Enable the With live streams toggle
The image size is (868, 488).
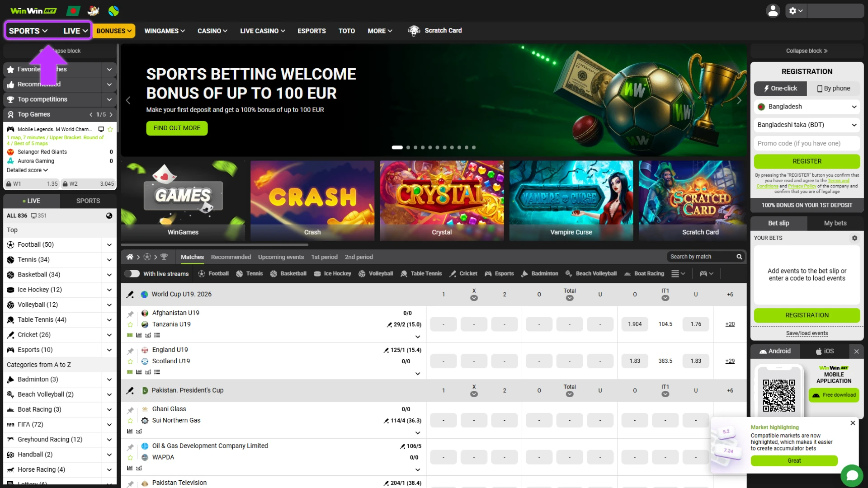pyautogui.click(x=132, y=273)
